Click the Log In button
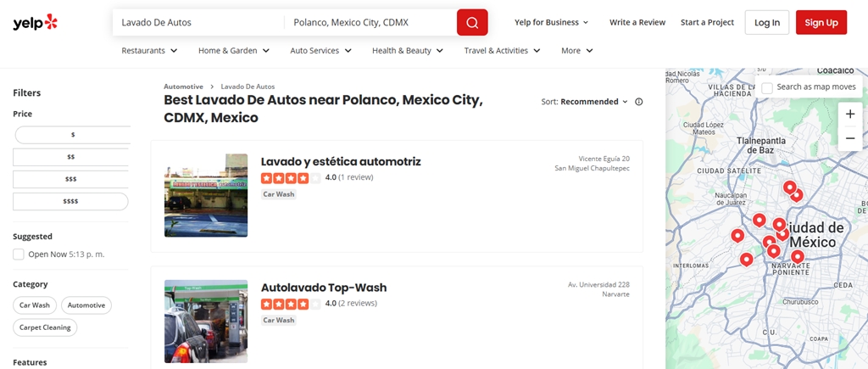Image resolution: width=868 pixels, height=369 pixels. (x=766, y=22)
